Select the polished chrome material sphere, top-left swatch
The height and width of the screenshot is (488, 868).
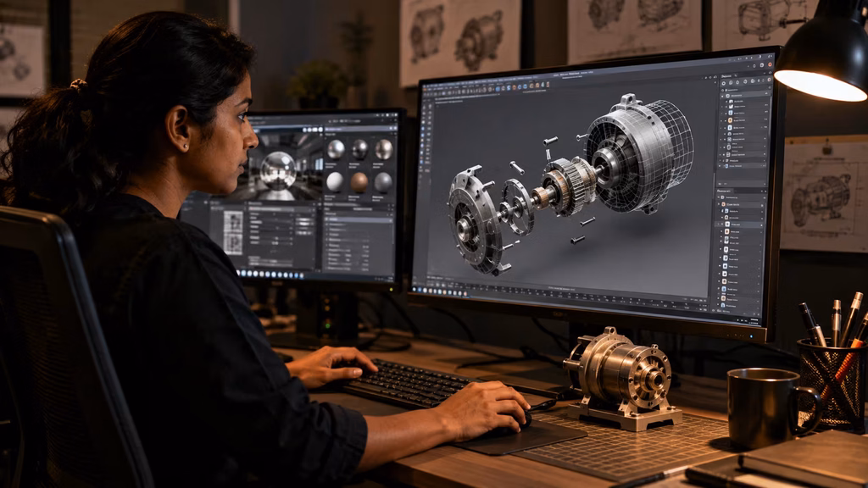336,149
